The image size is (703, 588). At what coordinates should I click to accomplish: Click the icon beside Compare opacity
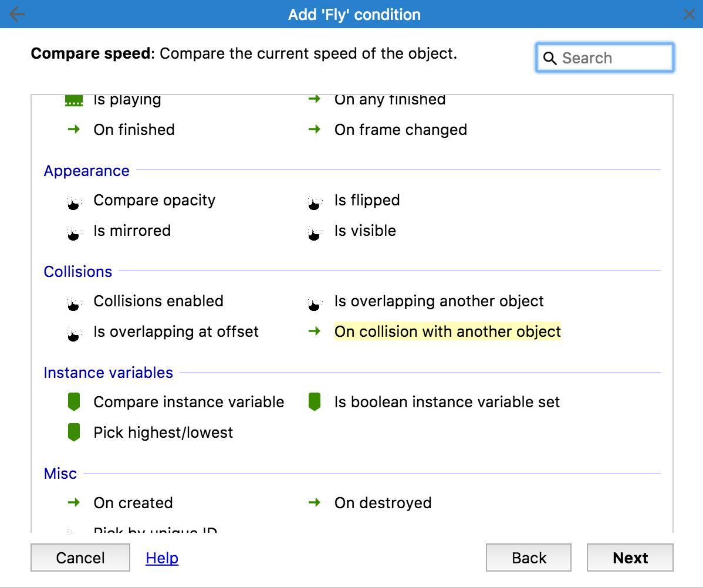pos(73,202)
